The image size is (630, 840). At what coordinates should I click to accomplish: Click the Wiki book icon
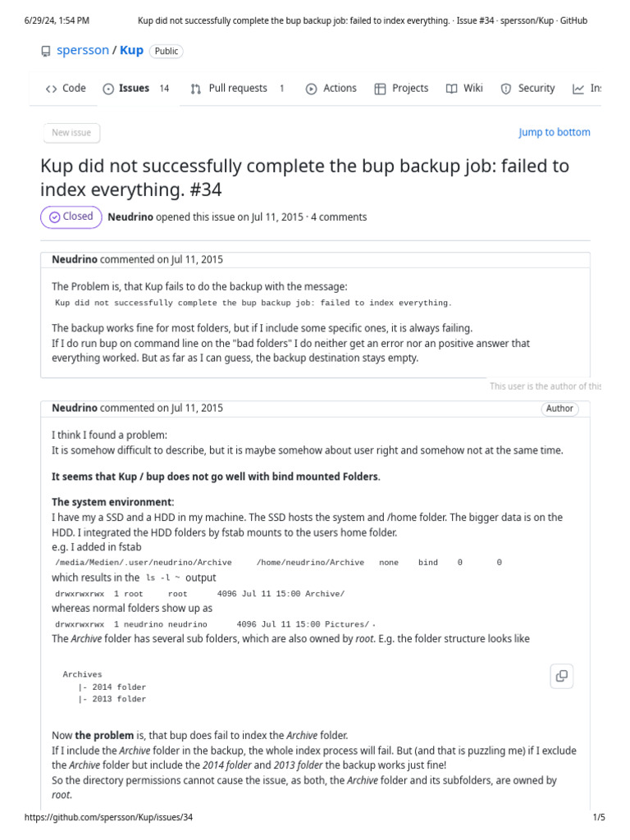(x=451, y=89)
